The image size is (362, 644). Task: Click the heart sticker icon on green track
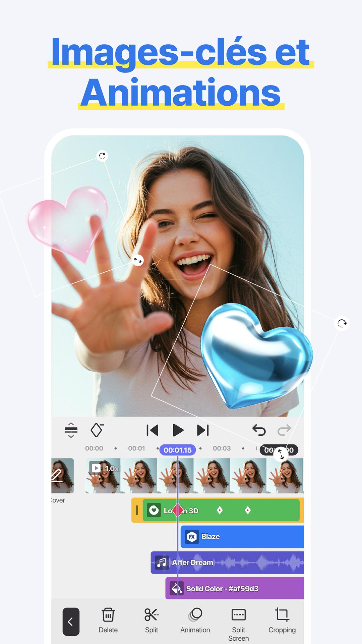coord(154,511)
